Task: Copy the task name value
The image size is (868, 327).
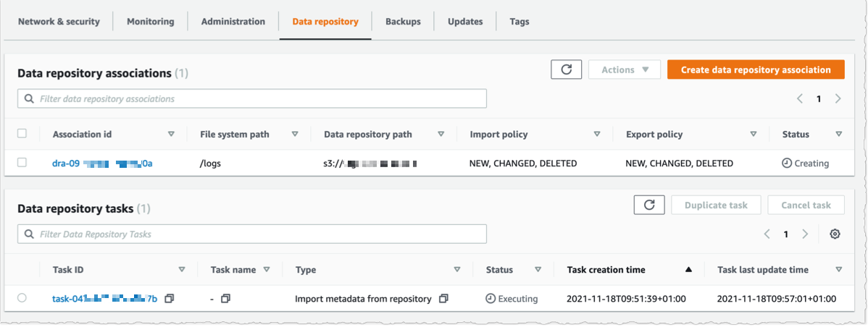Action: coord(225,298)
